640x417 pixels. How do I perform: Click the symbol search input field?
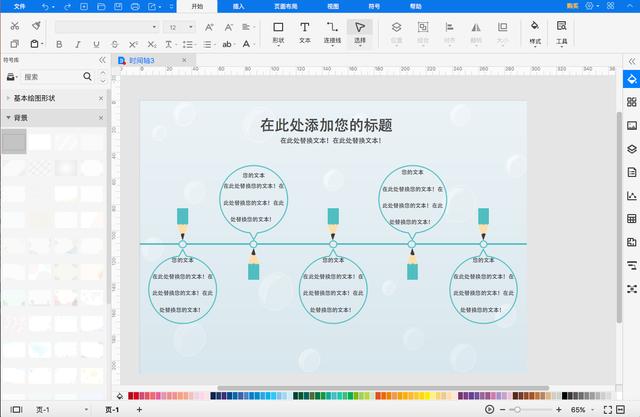(51, 77)
